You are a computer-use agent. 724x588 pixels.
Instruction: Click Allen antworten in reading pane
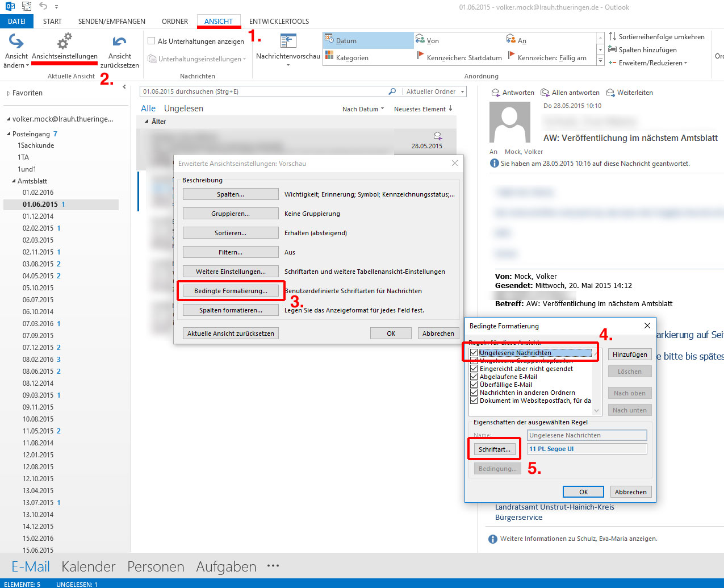[570, 93]
